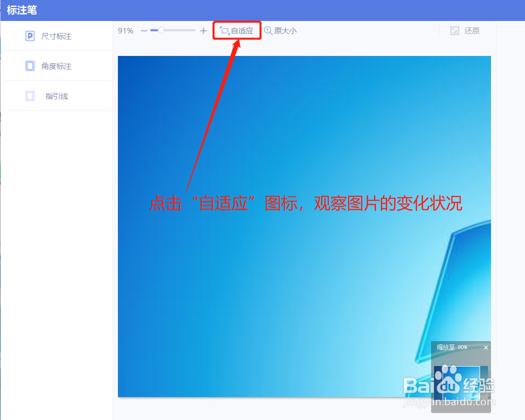Click the 缩放至 90% label
This screenshot has height=420, width=525.
[452, 348]
